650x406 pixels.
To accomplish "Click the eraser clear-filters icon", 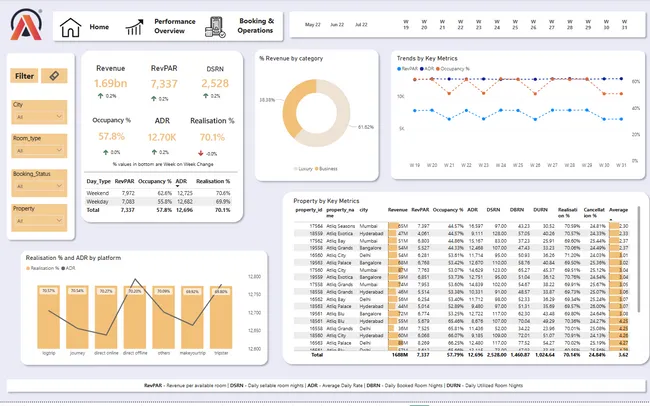I will coord(55,75).
